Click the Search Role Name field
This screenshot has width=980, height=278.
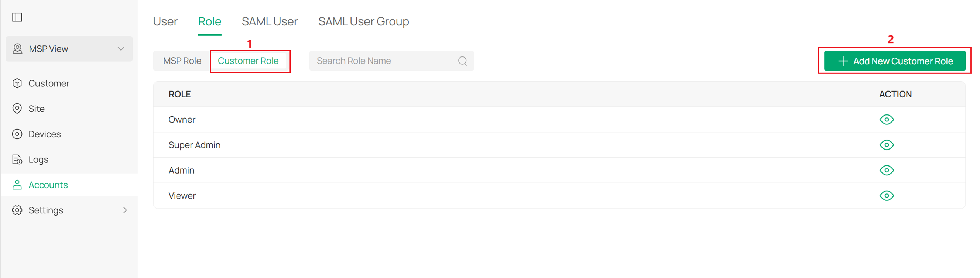click(x=391, y=61)
